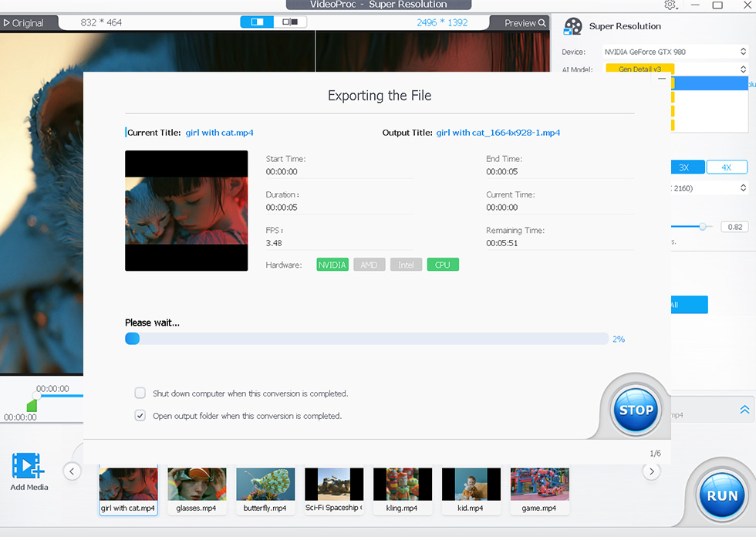
Task: Select the kid.mp4 thumbnail
Action: pyautogui.click(x=471, y=490)
